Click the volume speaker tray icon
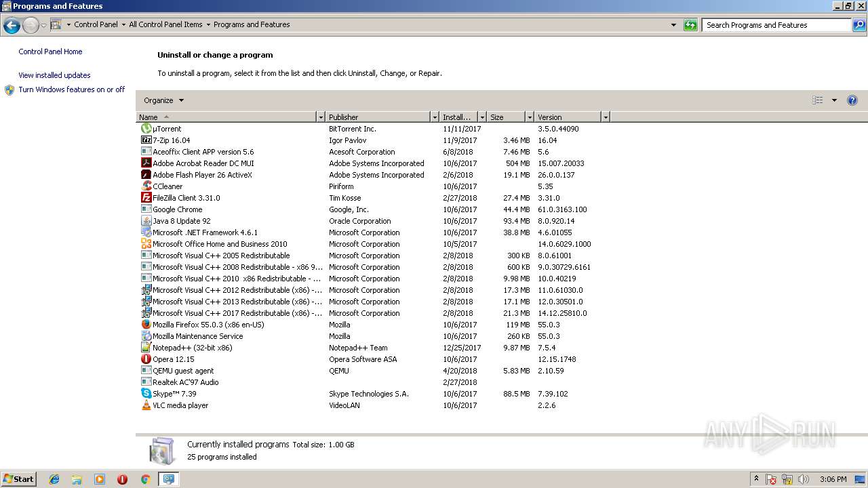This screenshot has width=868, height=488. (804, 479)
